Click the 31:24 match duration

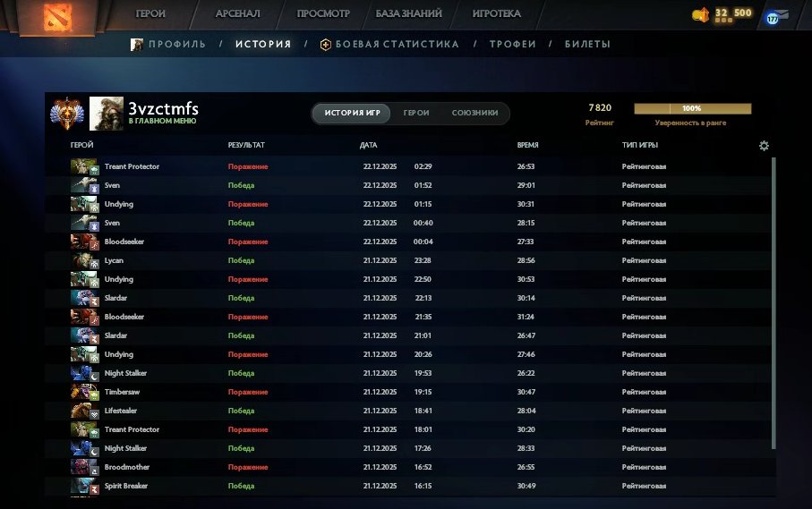[x=526, y=317]
